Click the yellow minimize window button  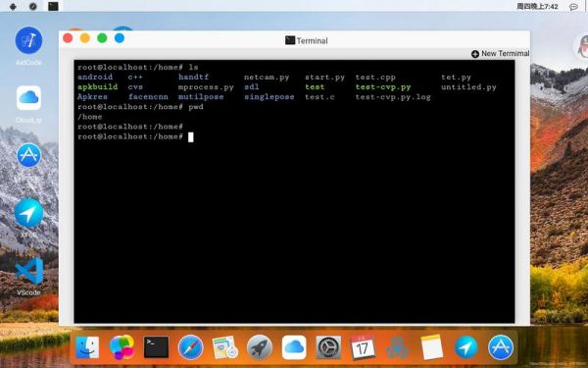coord(84,38)
